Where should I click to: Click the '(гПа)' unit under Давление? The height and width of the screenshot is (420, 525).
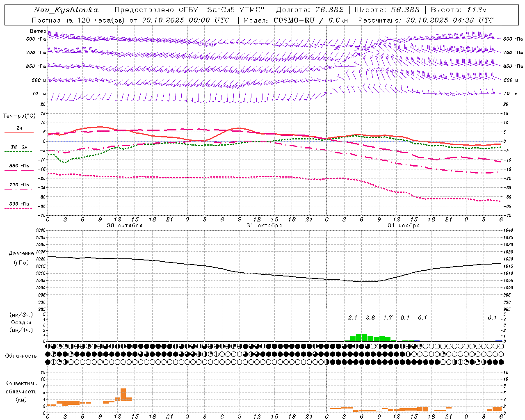21,263
